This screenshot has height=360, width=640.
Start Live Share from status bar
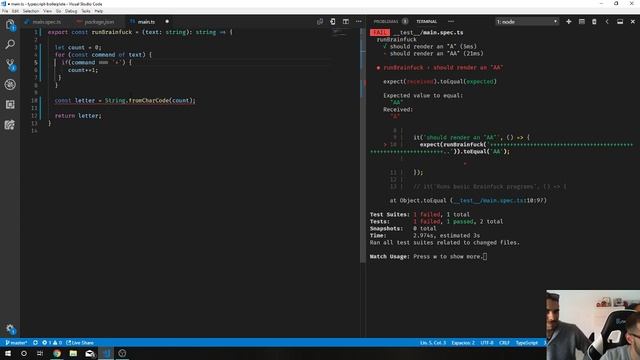tap(80, 343)
